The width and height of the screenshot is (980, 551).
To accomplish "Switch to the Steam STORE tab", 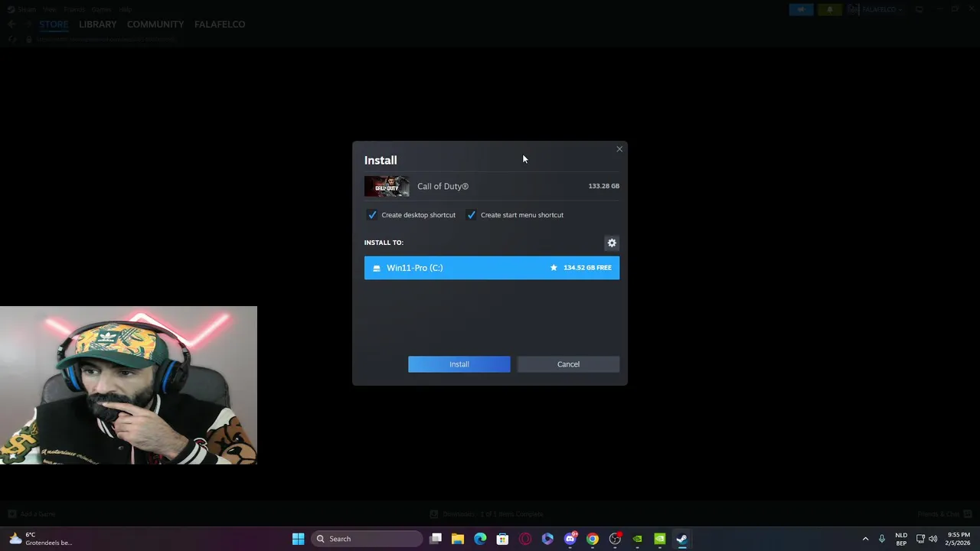I will 54,24.
